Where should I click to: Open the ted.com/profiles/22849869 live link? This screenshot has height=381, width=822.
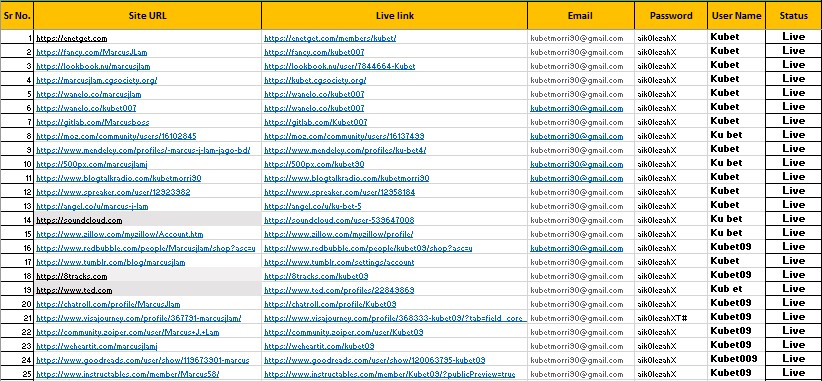pos(339,290)
